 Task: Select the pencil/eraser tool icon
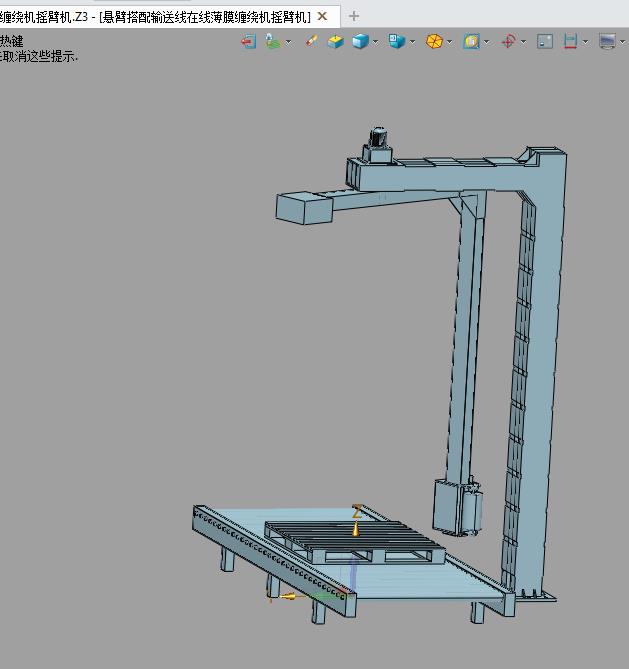point(312,41)
